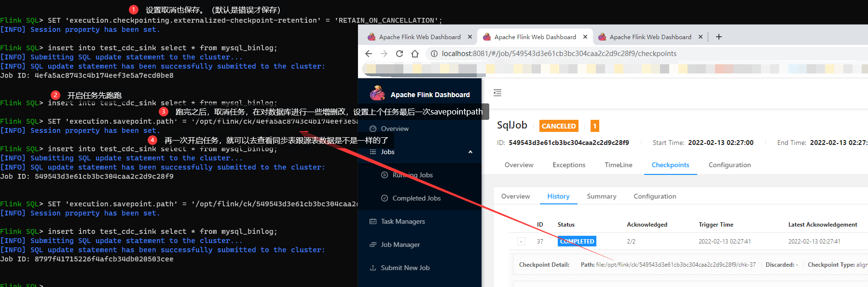Open the checkpoints Configuration sub-tab
Screen dimensions: 868x287
pos(655,196)
